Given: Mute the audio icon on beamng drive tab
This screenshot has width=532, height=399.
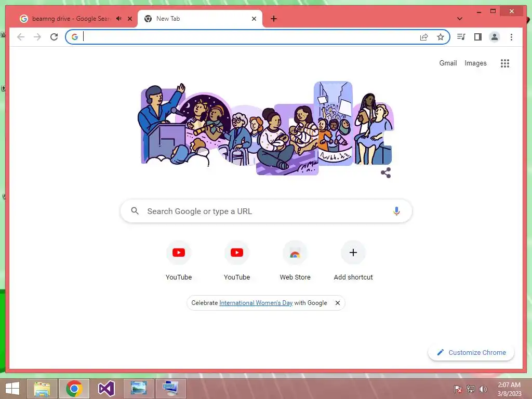Looking at the screenshot, I should click(x=119, y=19).
